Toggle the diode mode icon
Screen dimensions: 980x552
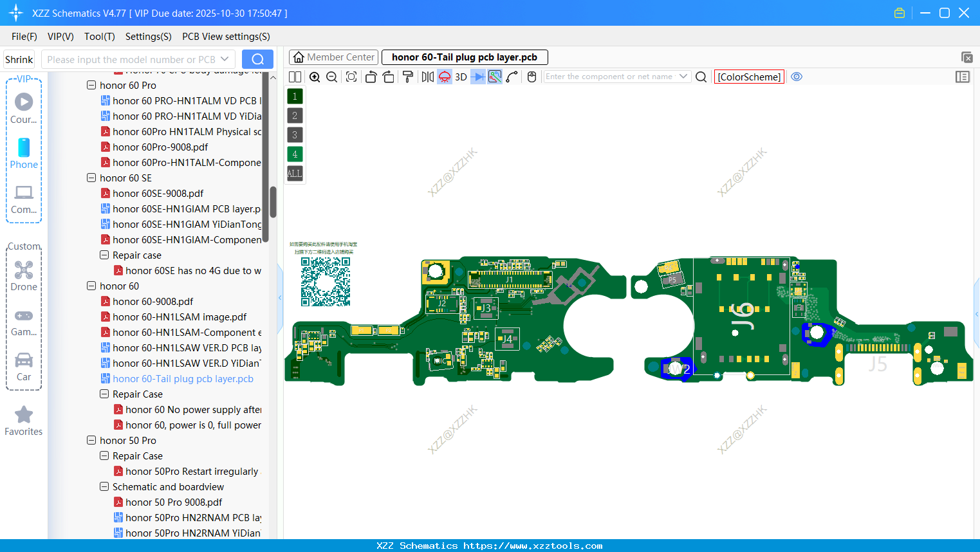tap(478, 77)
